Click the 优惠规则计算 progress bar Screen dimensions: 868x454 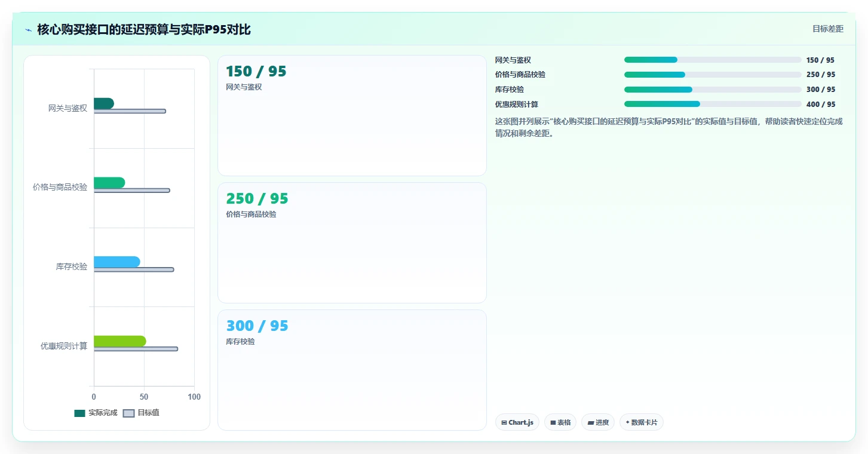[713, 104]
